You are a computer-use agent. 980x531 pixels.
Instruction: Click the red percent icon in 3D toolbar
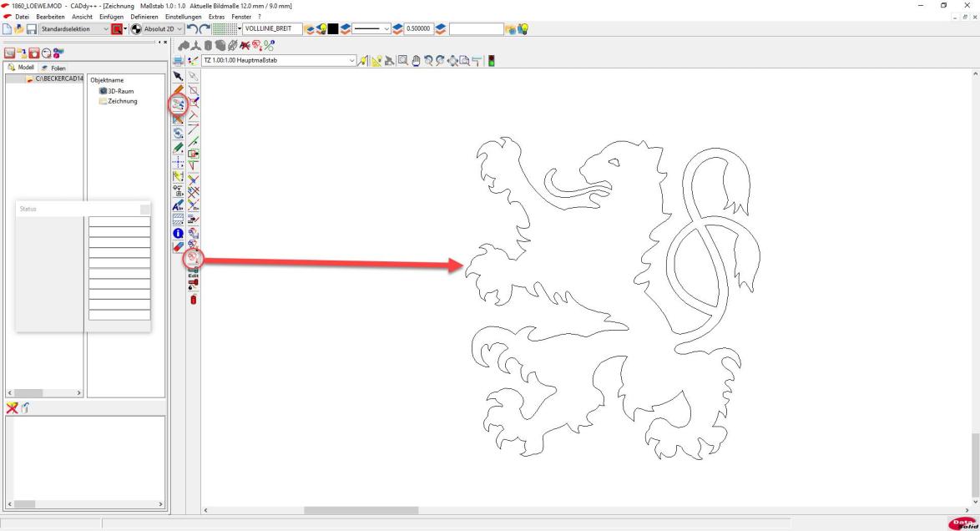click(x=269, y=45)
